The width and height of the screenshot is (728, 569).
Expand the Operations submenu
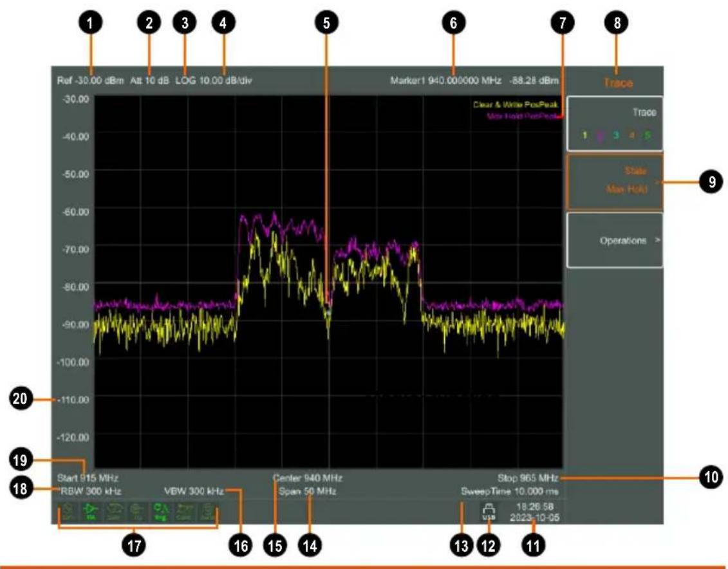[615, 240]
